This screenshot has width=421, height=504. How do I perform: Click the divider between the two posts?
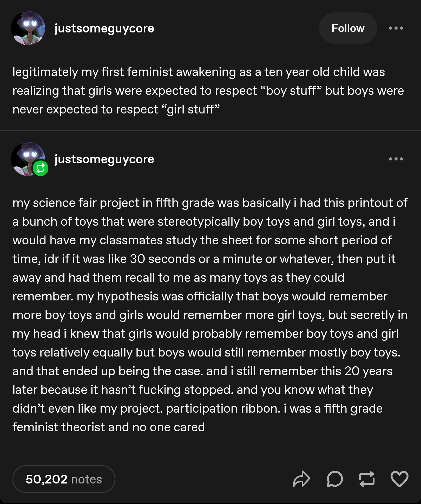[210, 130]
